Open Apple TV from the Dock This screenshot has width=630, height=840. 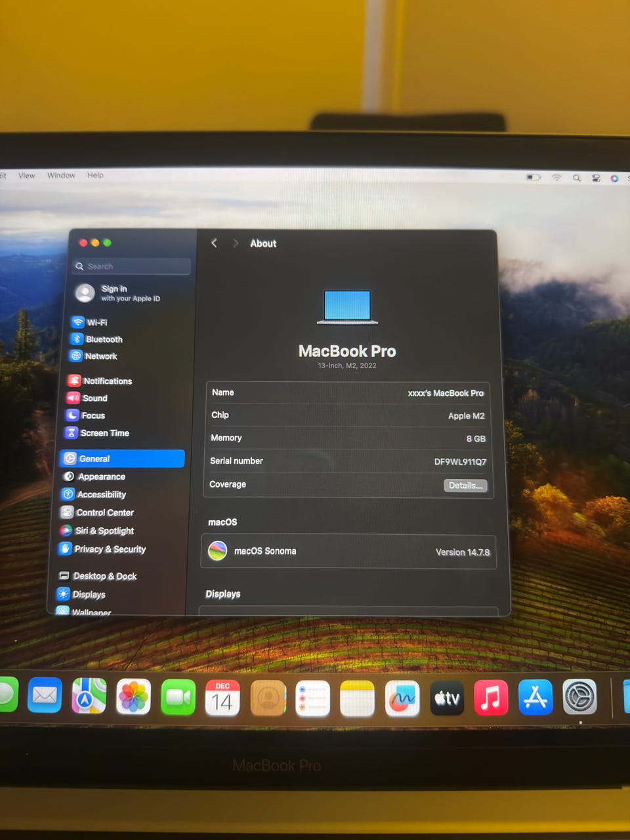click(x=446, y=698)
